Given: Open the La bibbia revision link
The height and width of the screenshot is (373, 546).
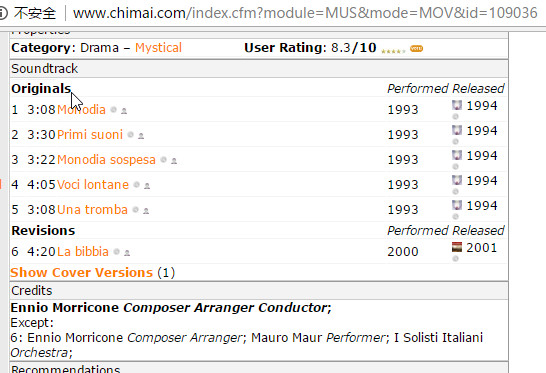Looking at the screenshot, I should tap(83, 251).
